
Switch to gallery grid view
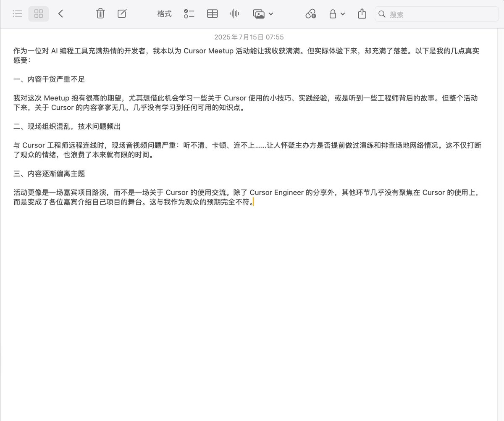39,14
